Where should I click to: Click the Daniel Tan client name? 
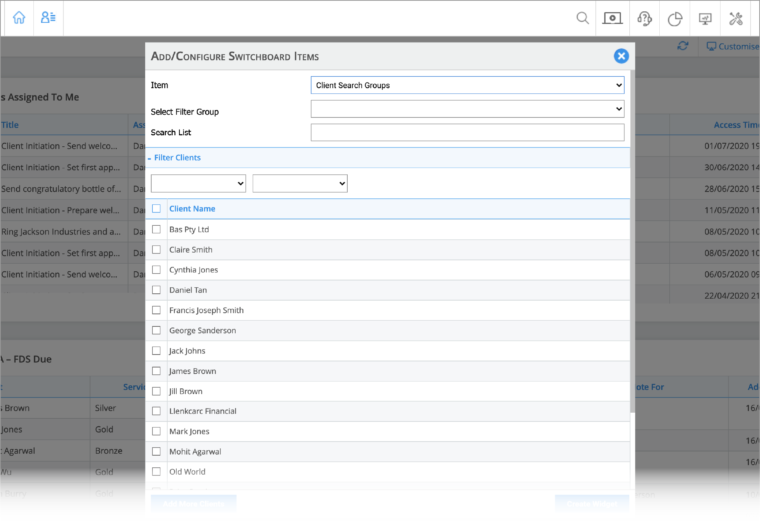click(188, 290)
